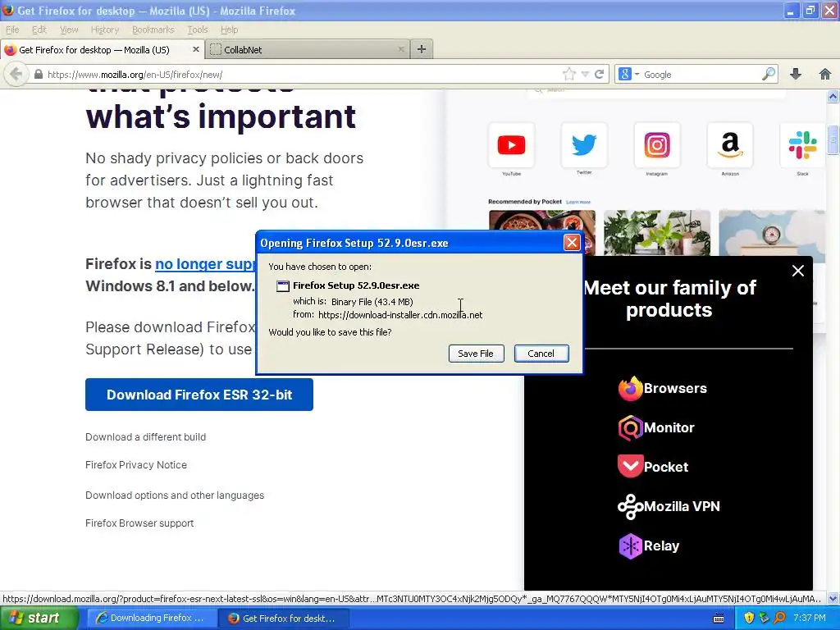840x630 pixels.
Task: Click the Twitter shortcut tile
Action: pyautogui.click(x=584, y=145)
